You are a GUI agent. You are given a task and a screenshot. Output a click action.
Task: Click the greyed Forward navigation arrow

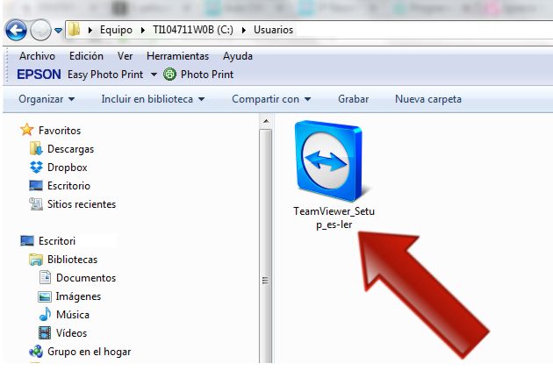(40, 31)
